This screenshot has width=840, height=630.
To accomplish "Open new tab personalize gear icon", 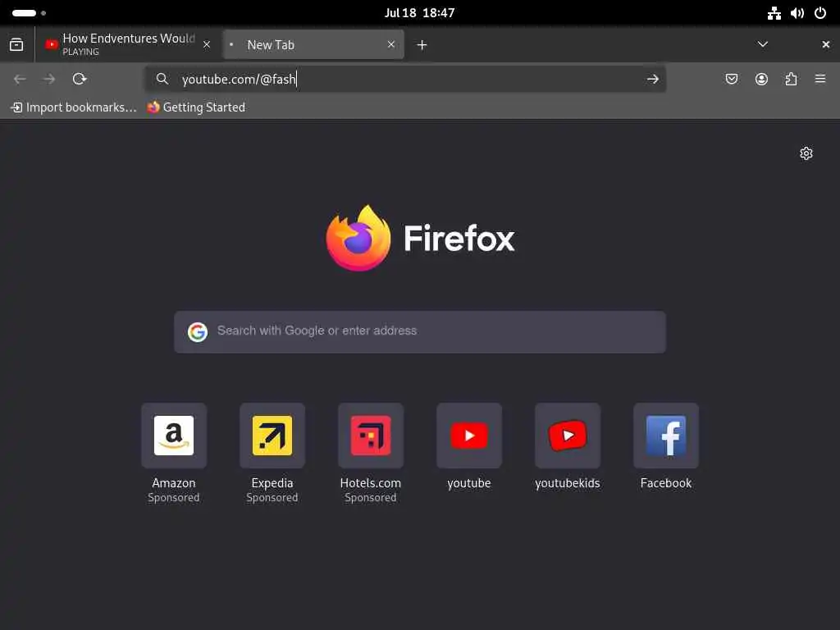I will coord(806,153).
